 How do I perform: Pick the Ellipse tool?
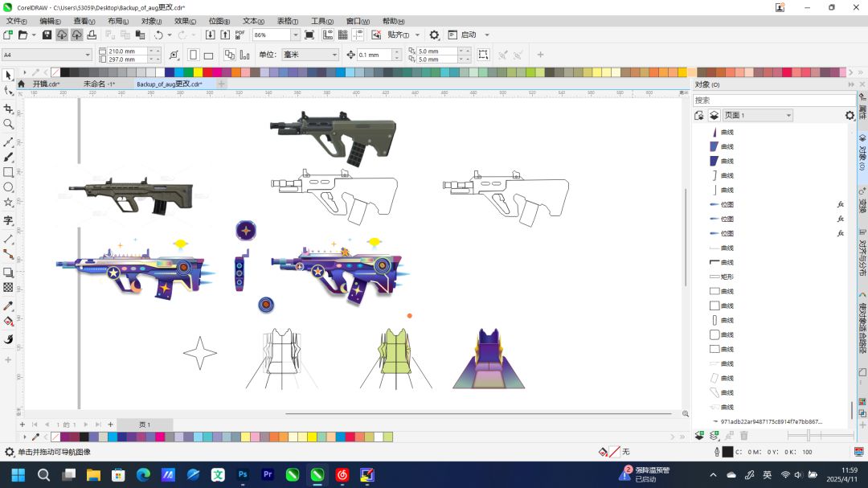pyautogui.click(x=8, y=187)
